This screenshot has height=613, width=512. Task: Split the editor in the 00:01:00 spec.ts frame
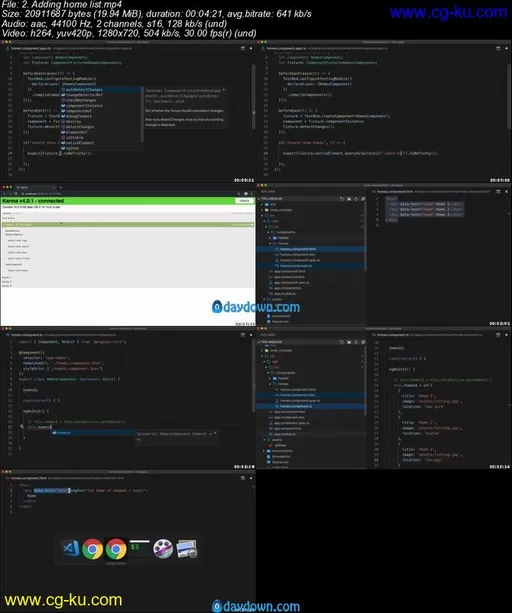[x=498, y=48]
